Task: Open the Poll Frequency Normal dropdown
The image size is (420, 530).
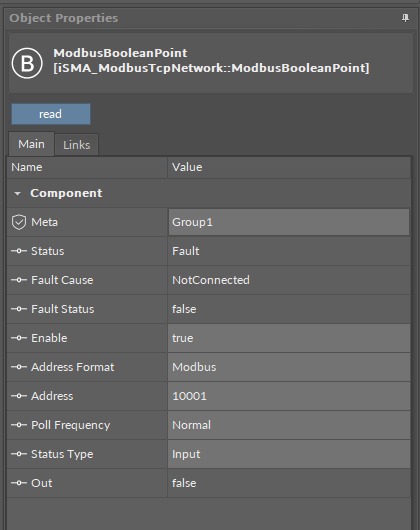Action: coord(289,425)
